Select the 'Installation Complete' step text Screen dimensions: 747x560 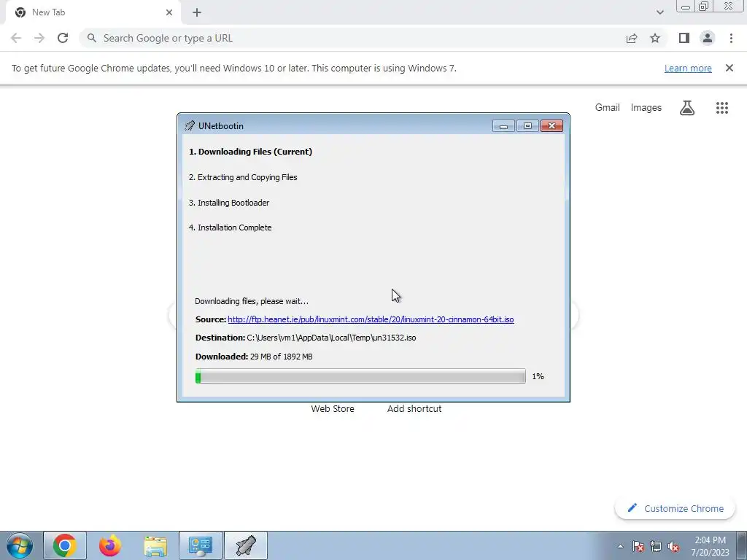(230, 227)
